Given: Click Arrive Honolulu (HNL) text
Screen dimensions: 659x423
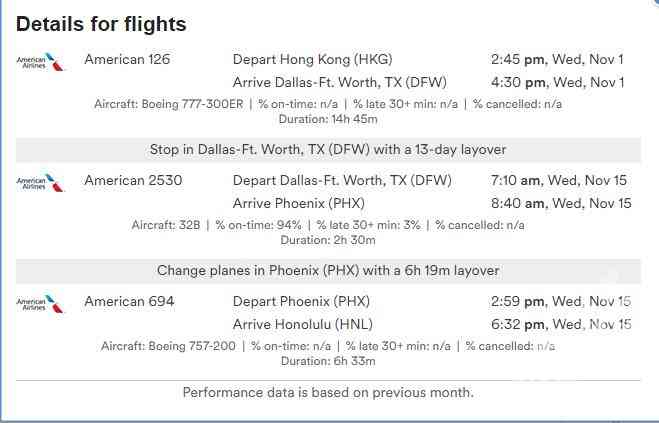Looking at the screenshot, I should click(x=303, y=324).
